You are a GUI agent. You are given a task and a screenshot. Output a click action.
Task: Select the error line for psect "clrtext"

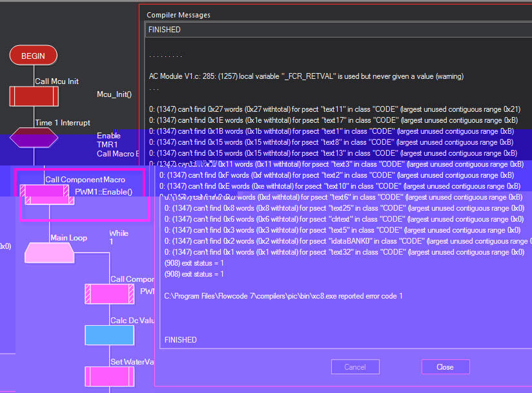(344, 219)
